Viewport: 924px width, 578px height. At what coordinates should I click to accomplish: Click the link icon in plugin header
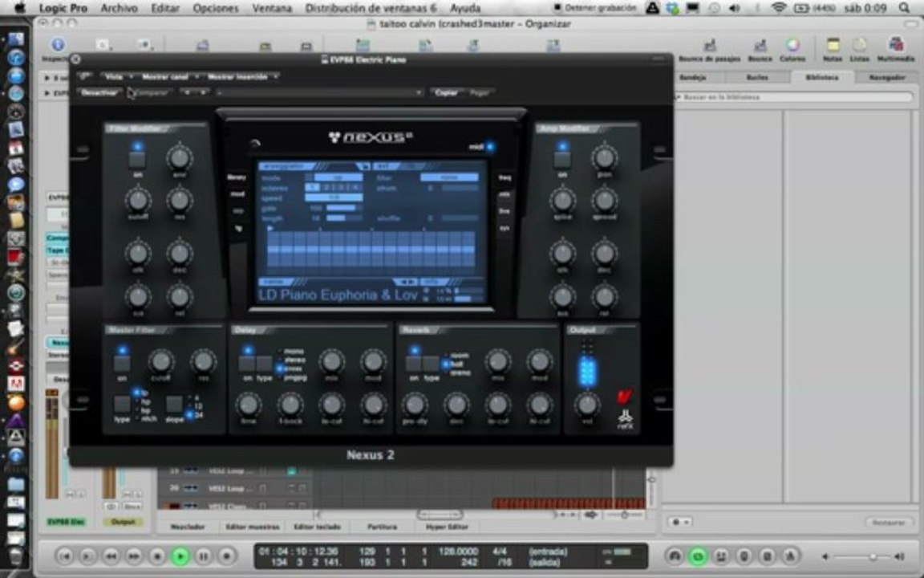click(x=84, y=76)
